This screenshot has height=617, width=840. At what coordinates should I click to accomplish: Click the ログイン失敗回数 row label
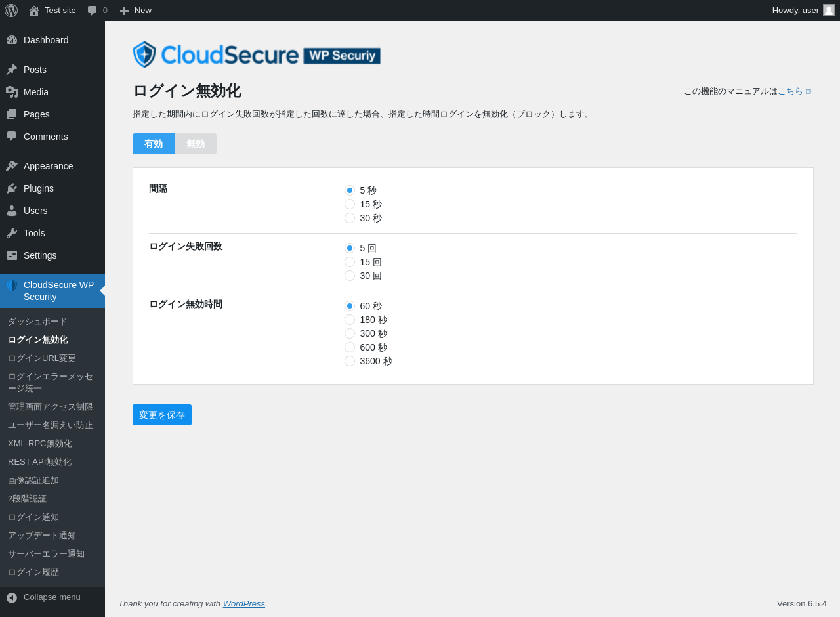[186, 246]
